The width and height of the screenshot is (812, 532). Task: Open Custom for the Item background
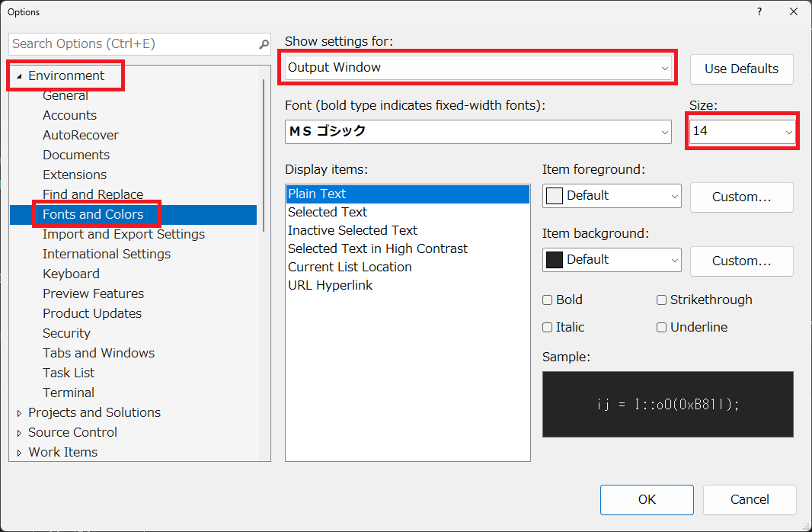(x=742, y=261)
